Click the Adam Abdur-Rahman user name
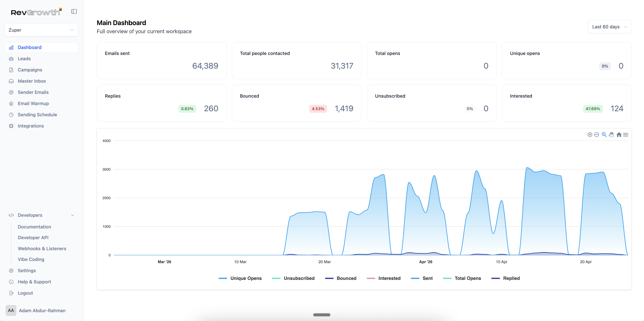This screenshot has width=644, height=321. tap(42, 310)
